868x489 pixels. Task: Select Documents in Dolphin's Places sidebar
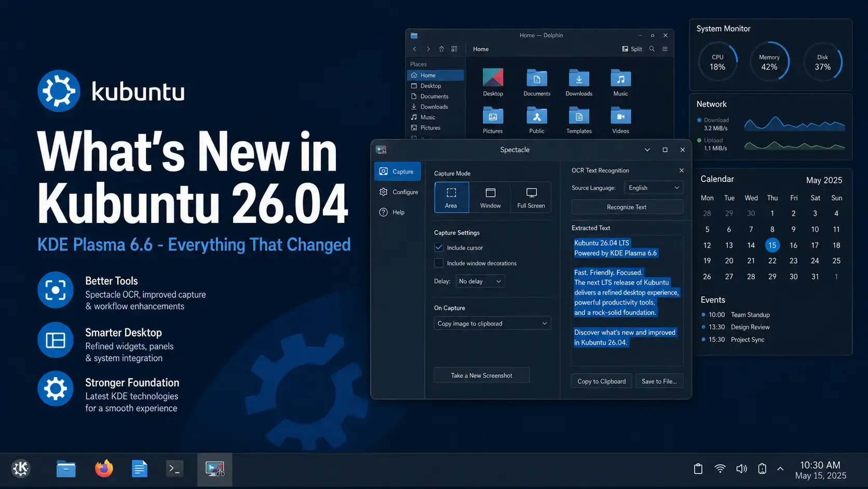[434, 96]
